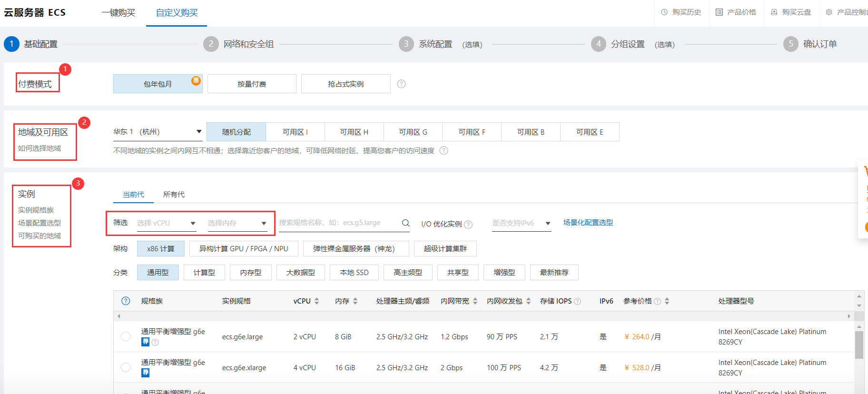Click the left arrow of the table horizontal scrollbar

pyautogui.click(x=119, y=316)
